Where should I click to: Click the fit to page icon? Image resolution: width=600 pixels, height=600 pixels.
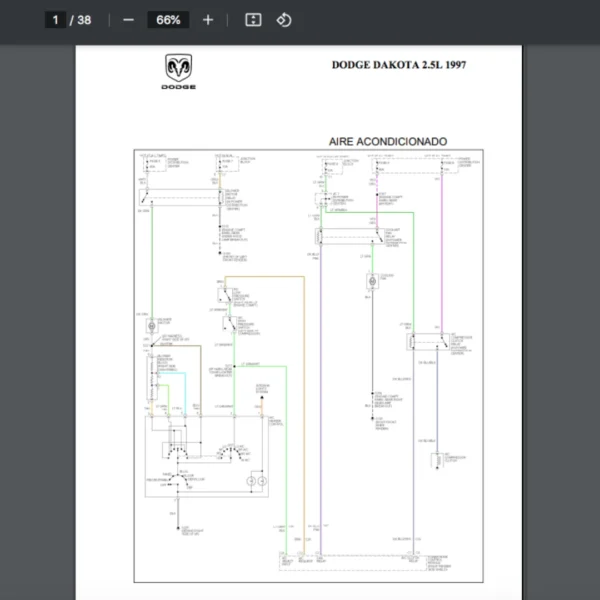tap(253, 20)
